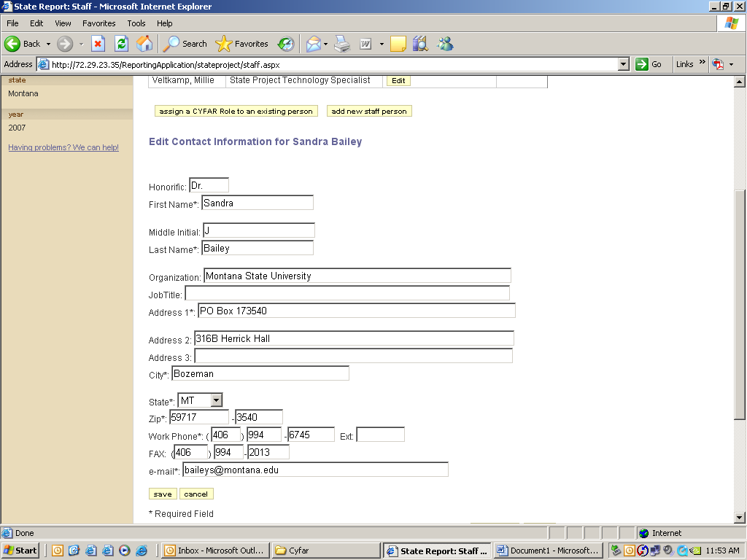Open the address bar URL dropdown
Image resolution: width=747 pixels, height=560 pixels.
click(x=623, y=64)
